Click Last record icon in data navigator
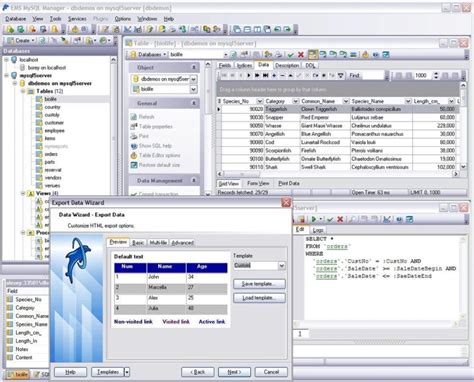 click(266, 76)
